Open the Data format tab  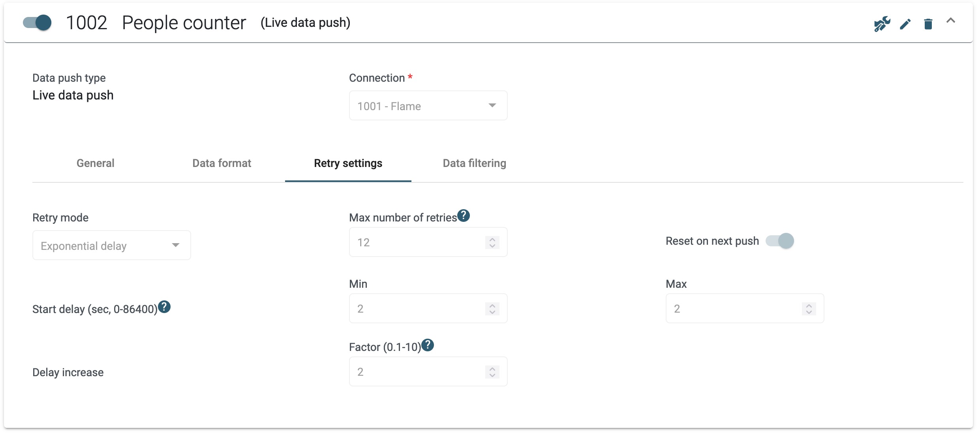point(222,163)
